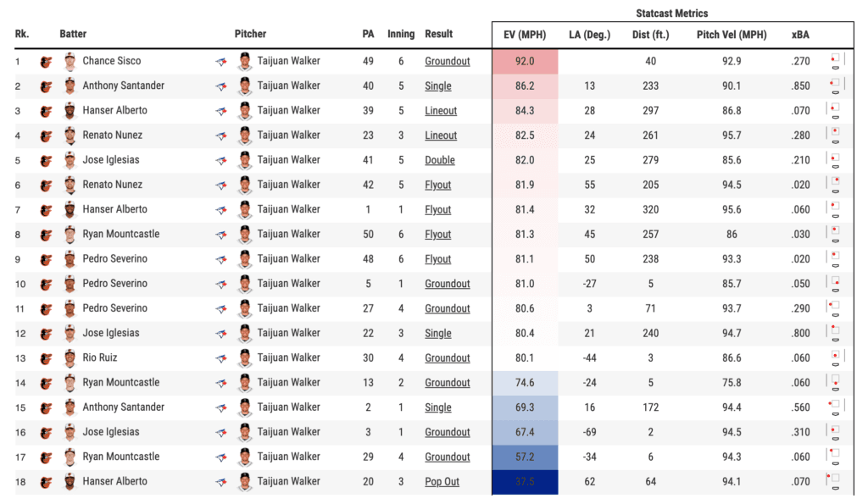
Task: Click the Orioles logo beside Rio Ruiz
Action: tap(46, 358)
